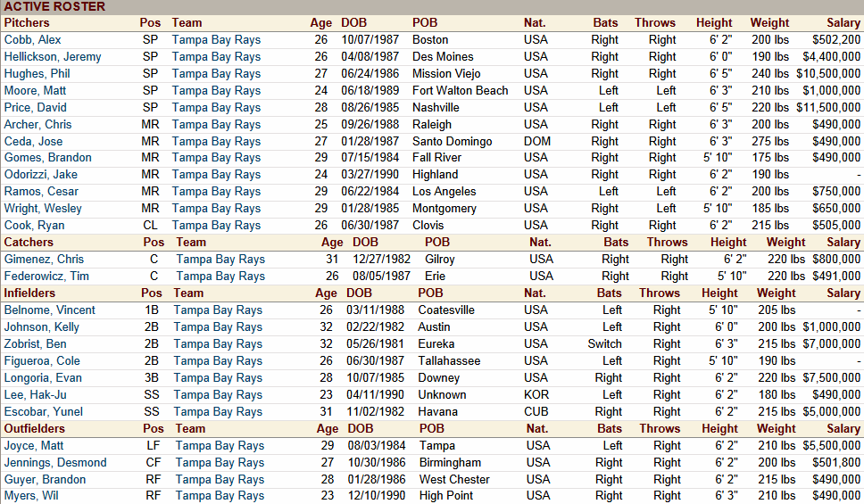Select Chris Archer from the pitchers list
The image size is (864, 504).
[x=37, y=124]
